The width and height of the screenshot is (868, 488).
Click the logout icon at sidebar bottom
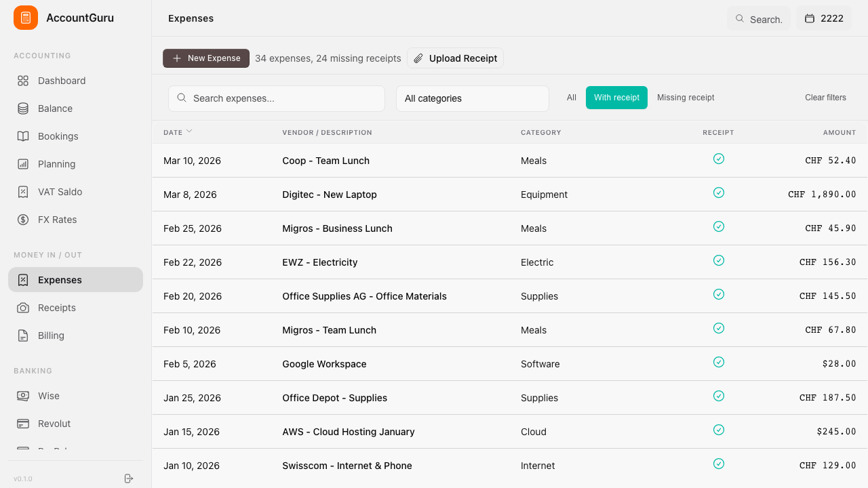129,479
